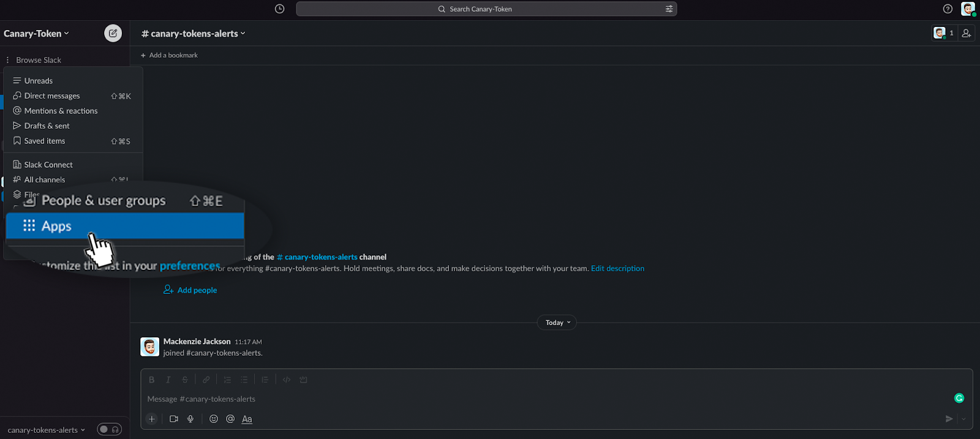Viewport: 980px width, 439px height.
Task: Search Canary-Token workspace
Action: [486, 9]
